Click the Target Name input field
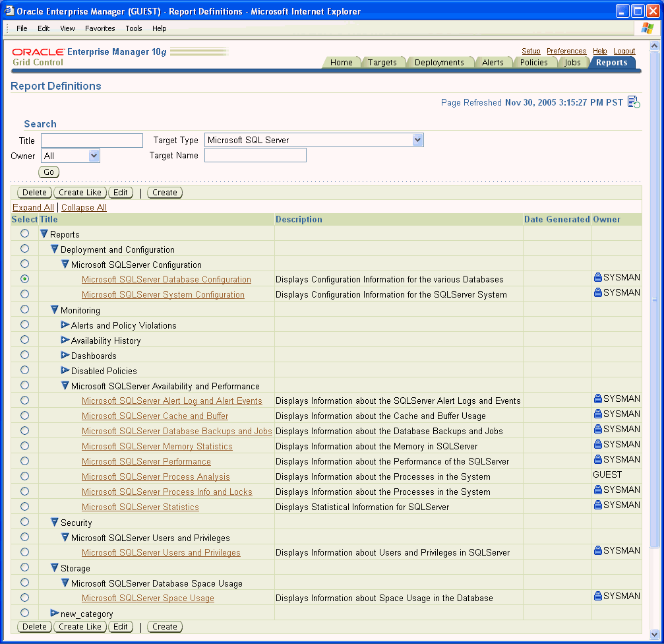This screenshot has height=644, width=664. [255, 155]
